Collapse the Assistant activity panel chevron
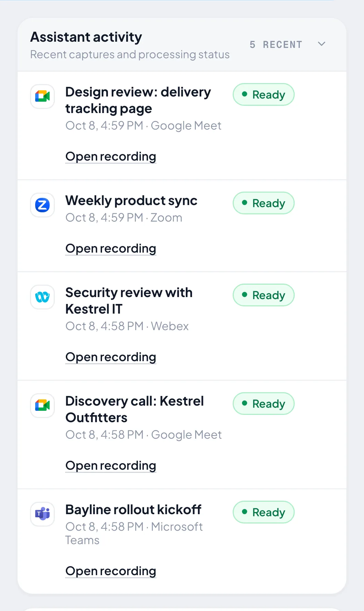The image size is (364, 611). [322, 44]
